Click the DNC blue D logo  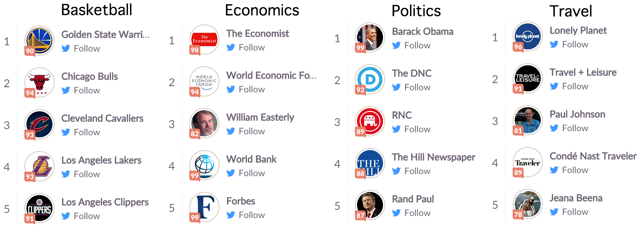click(370, 79)
